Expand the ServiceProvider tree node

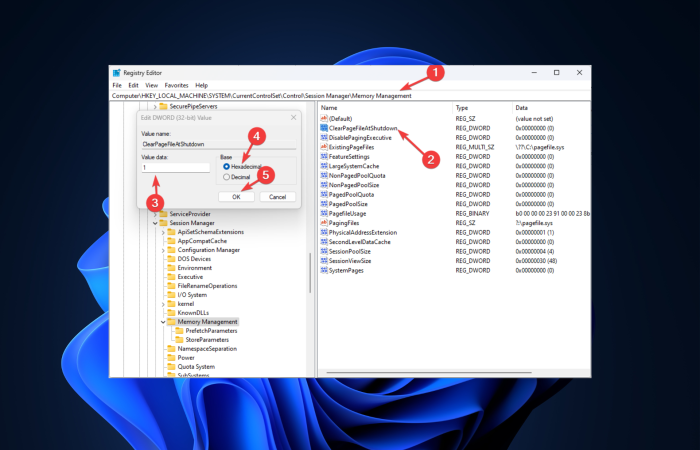155,214
